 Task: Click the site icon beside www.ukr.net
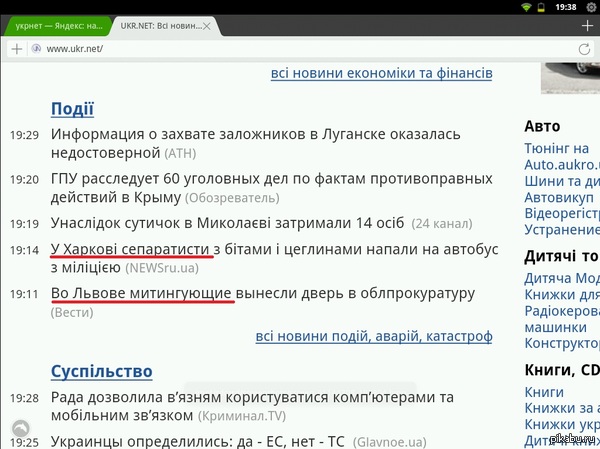pos(36,48)
